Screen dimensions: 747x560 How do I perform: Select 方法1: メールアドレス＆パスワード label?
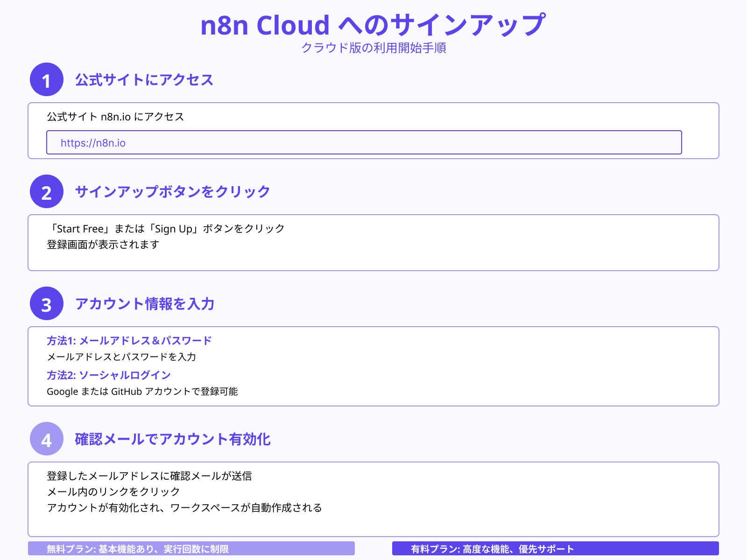pos(128,340)
